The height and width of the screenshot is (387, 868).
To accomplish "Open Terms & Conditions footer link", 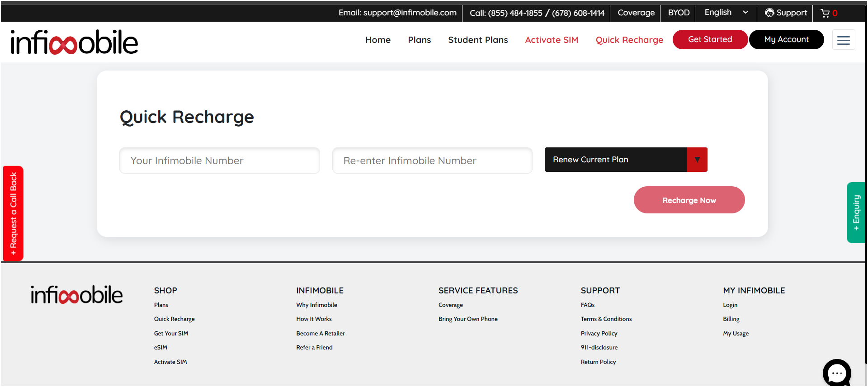I will pyautogui.click(x=606, y=319).
